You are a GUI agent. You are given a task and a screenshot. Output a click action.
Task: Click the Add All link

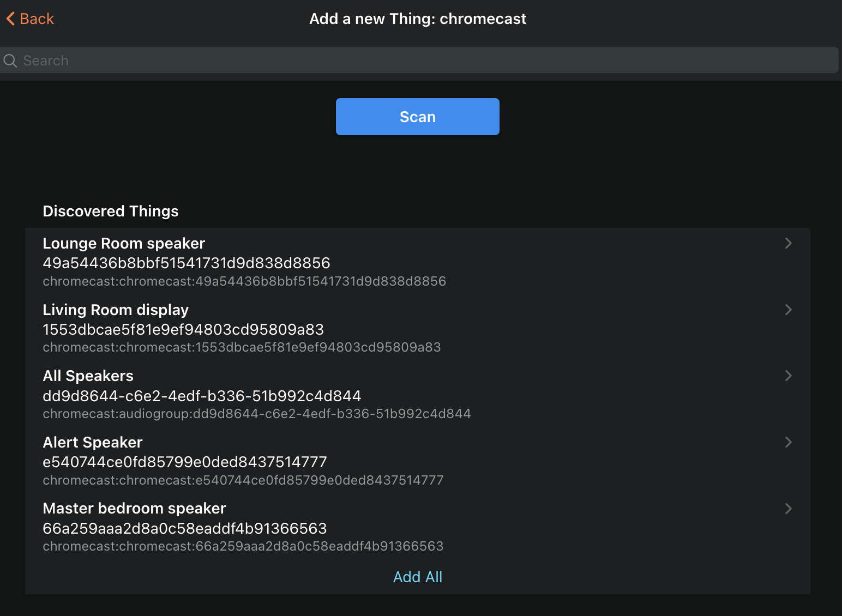pos(417,577)
